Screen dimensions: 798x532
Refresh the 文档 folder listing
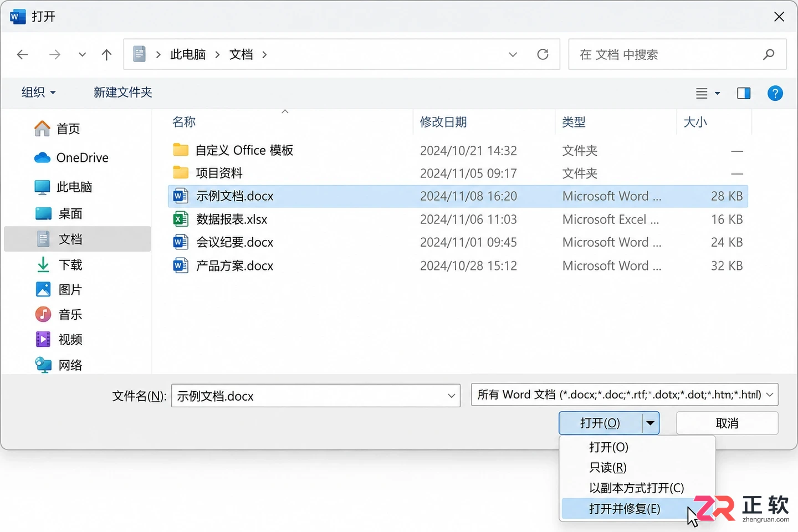pyautogui.click(x=543, y=54)
